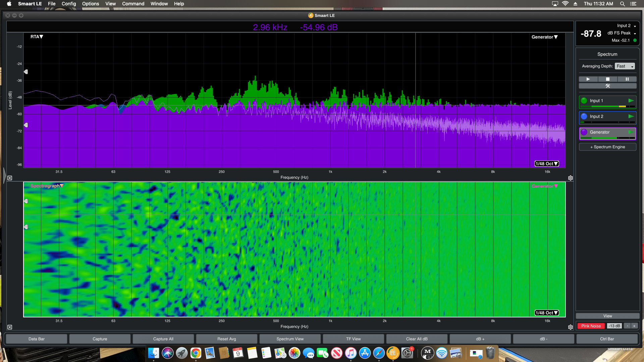The image size is (644, 362).
Task: Click upper RTA threshold arrow marker
Action: pyautogui.click(x=26, y=72)
